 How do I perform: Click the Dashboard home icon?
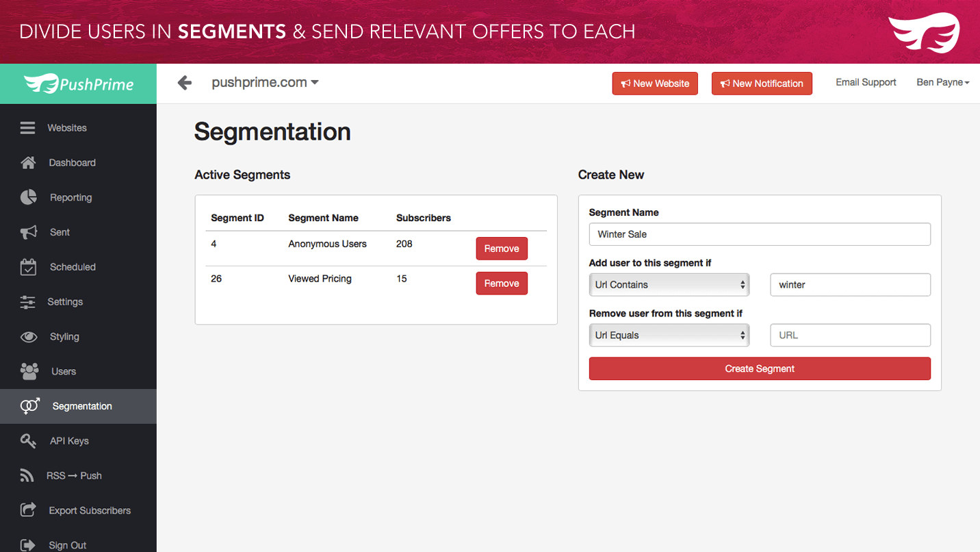[x=28, y=163]
